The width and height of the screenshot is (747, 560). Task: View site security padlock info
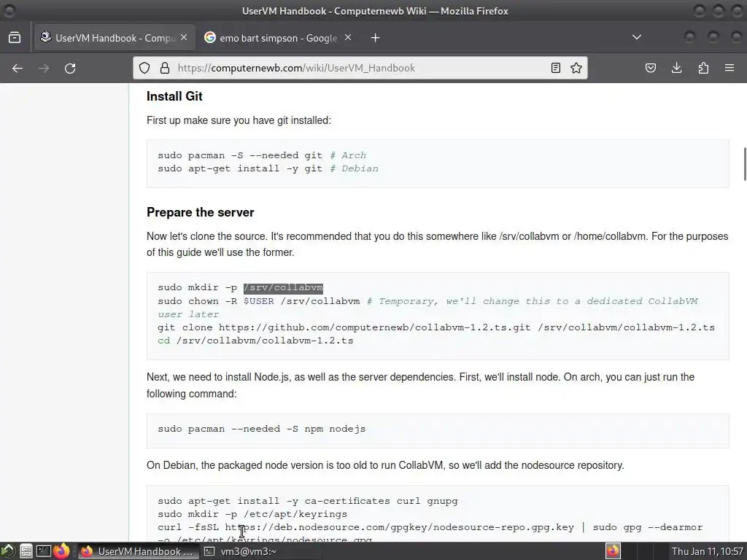(165, 68)
